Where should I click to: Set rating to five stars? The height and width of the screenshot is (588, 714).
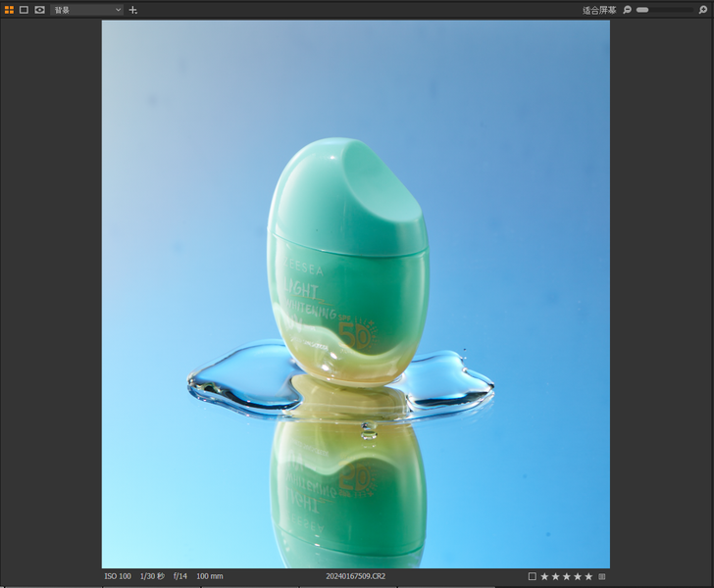click(x=588, y=576)
